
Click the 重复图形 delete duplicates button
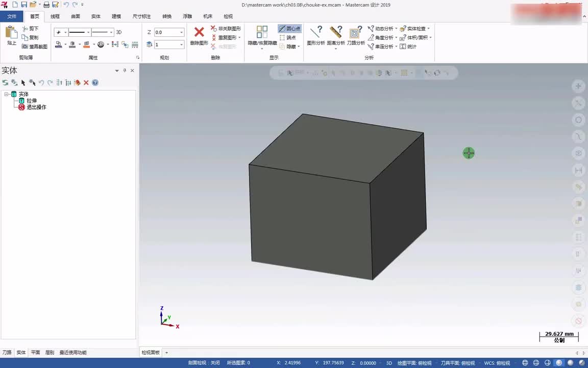[226, 37]
